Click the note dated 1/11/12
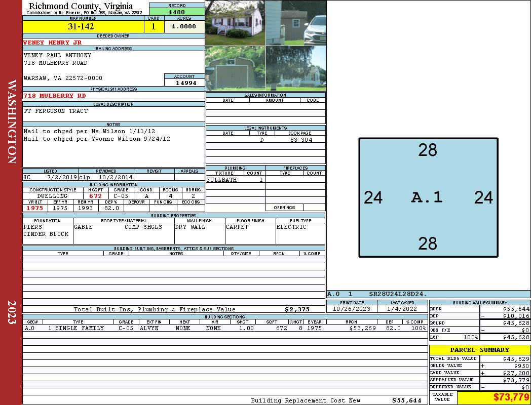 (x=89, y=132)
